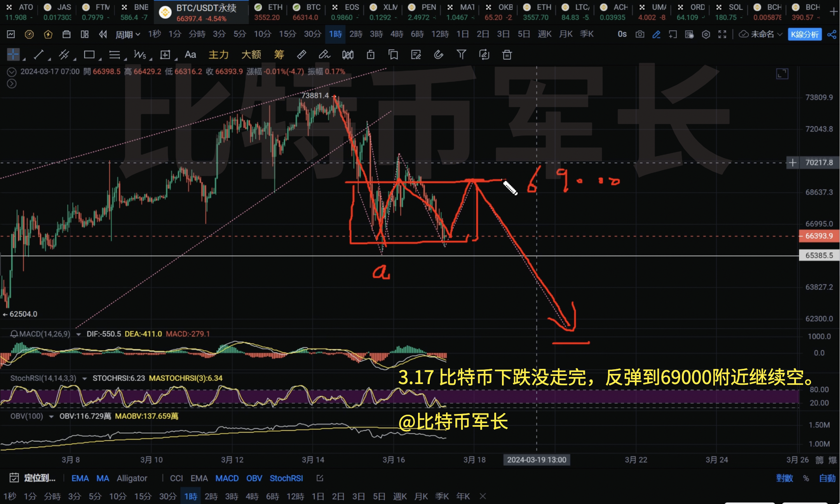Click the chart type icon in top toolbar
Image resolution: width=840 pixels, height=504 pixels.
11,34
